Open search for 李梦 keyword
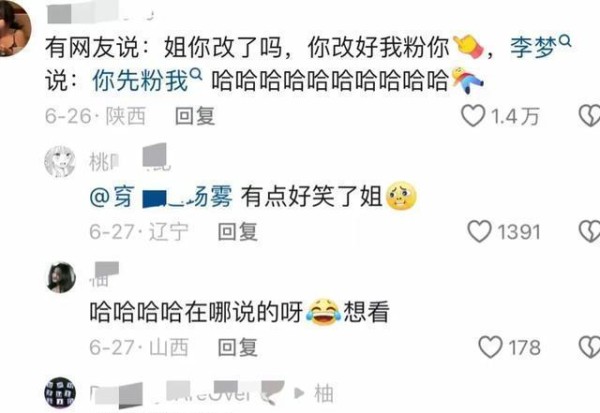 click(x=540, y=47)
